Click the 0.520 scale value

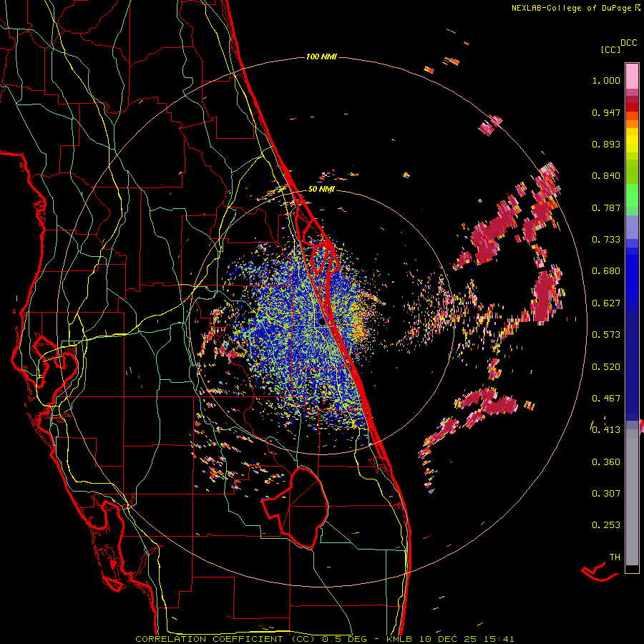tap(606, 367)
